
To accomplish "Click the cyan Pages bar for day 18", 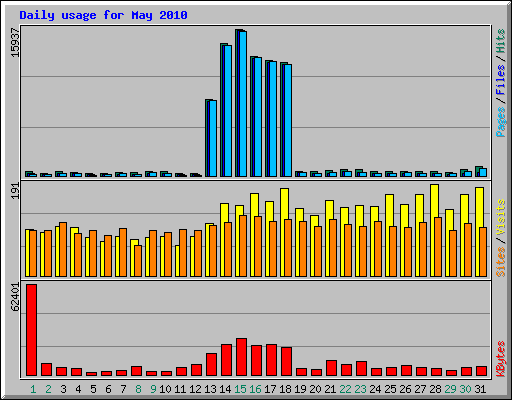I will [x=288, y=120].
